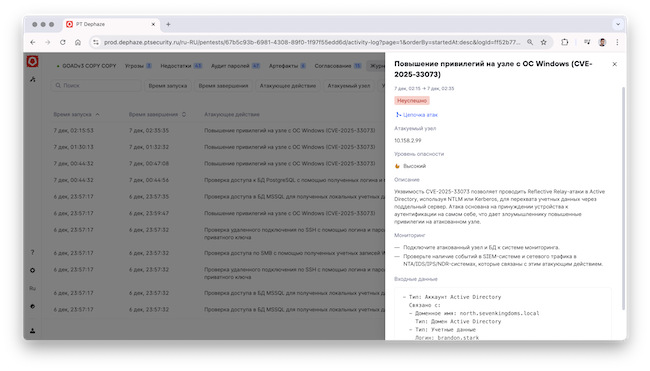Image resolution: width=650 pixels, height=371 pixels.
Task: Open the Chrome profile avatar
Action: click(x=602, y=42)
